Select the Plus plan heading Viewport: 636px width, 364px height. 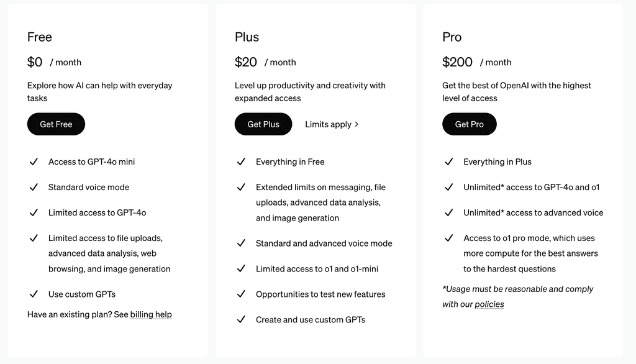coord(247,37)
